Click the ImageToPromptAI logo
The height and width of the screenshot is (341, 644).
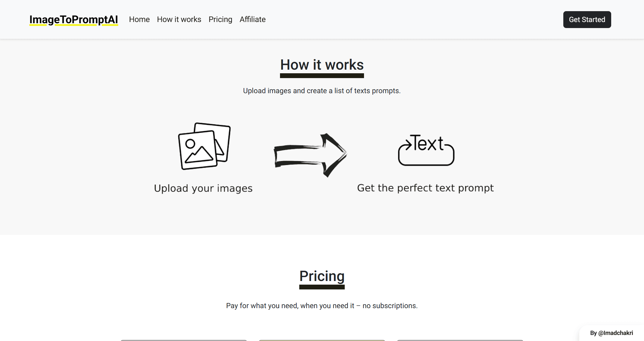[x=73, y=20]
